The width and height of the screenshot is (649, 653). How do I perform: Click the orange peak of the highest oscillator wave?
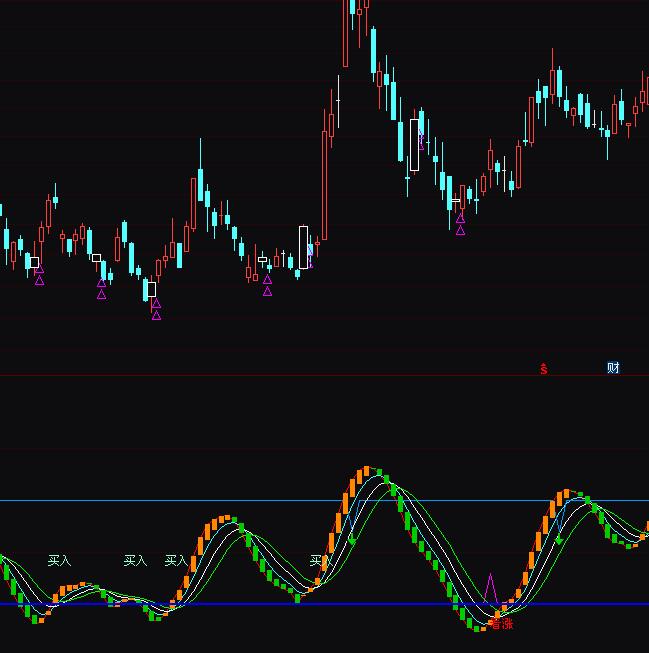pyautogui.click(x=369, y=469)
